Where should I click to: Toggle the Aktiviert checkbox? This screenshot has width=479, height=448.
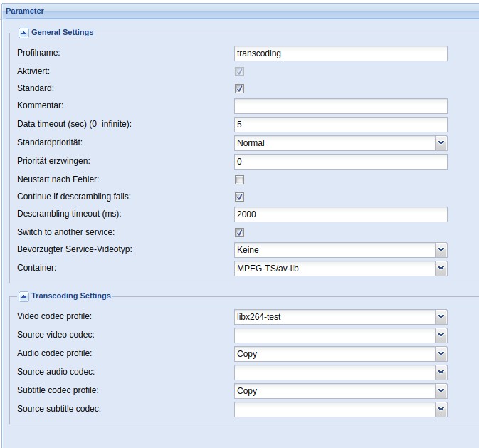(239, 71)
